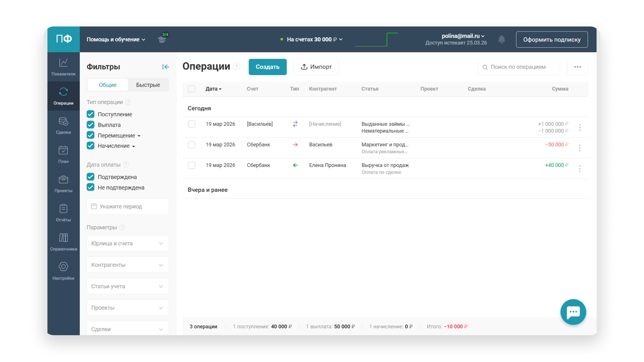Click the Оформить подписку button
644x362 pixels.
tap(551, 40)
